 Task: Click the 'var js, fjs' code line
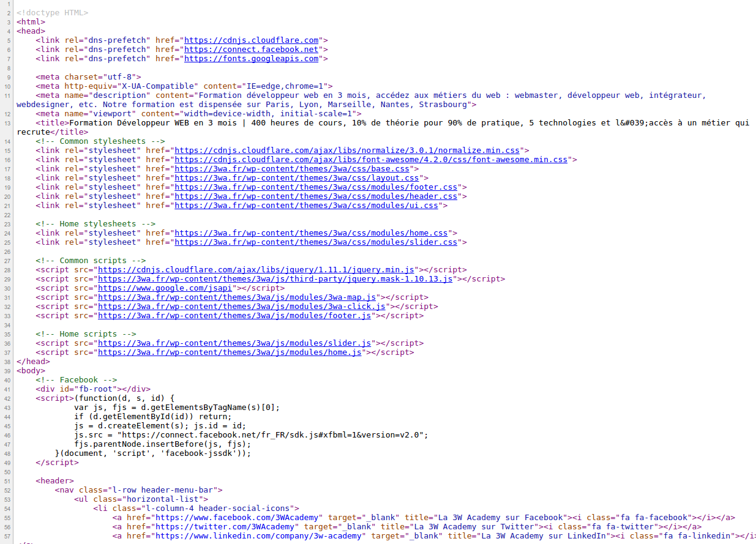tap(177, 407)
